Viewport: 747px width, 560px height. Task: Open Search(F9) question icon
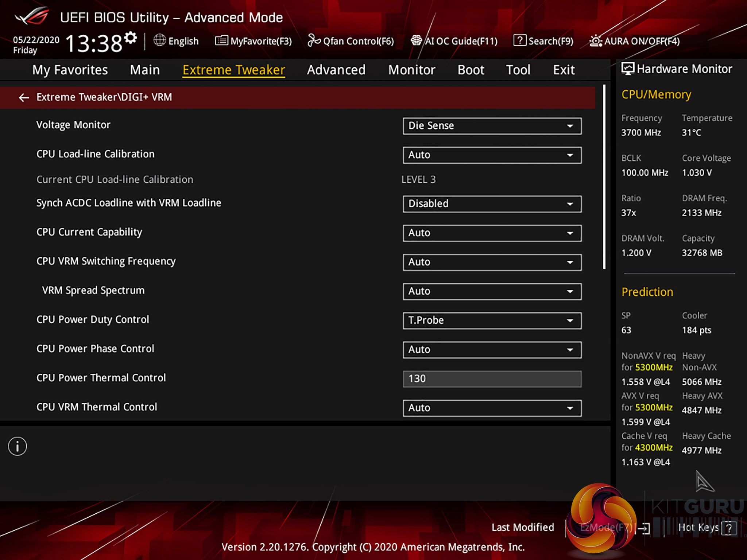coord(519,40)
